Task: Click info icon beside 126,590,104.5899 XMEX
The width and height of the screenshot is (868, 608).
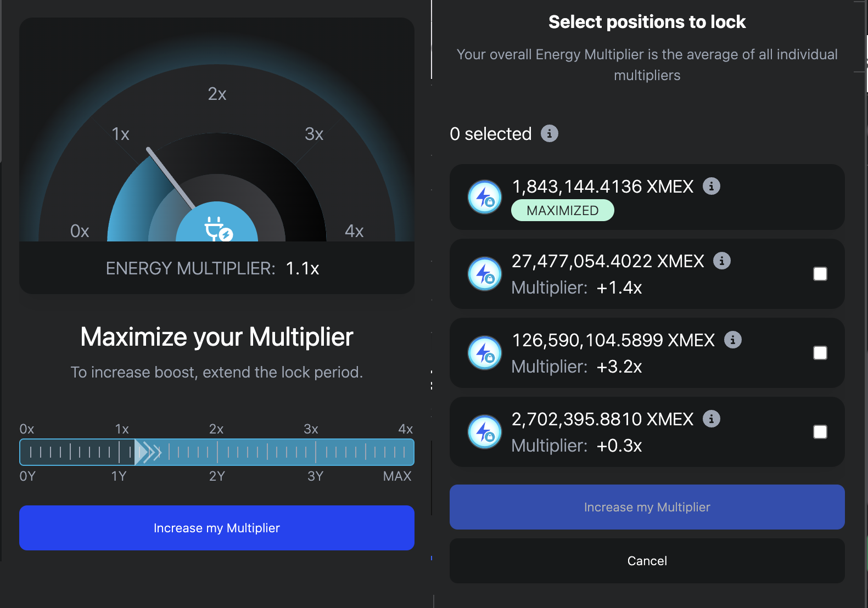Action: [x=733, y=340]
